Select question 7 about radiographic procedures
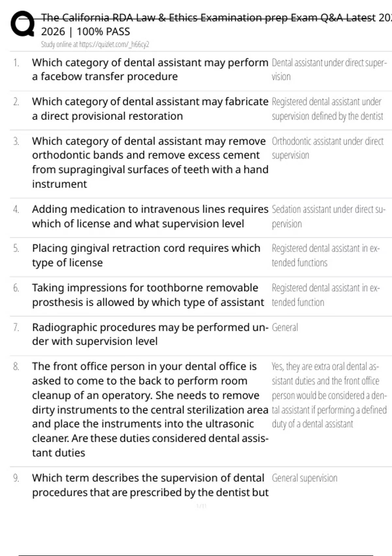This screenshot has height=556, width=392. pos(150,334)
